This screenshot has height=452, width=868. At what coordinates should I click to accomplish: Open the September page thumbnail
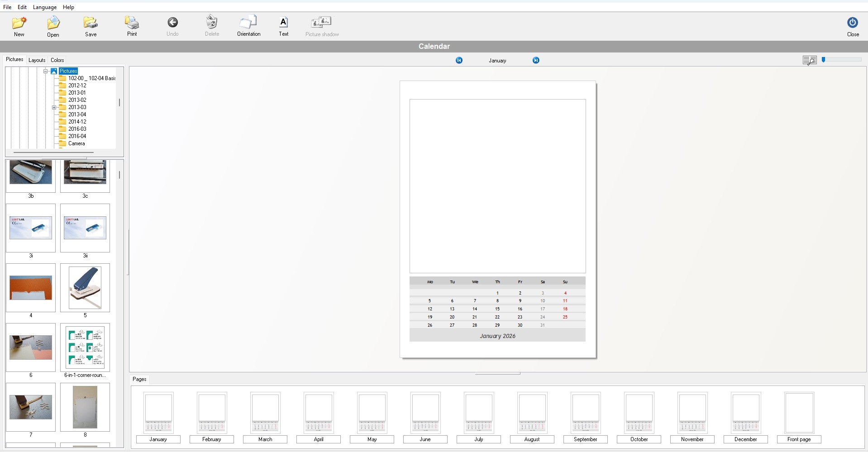point(586,413)
